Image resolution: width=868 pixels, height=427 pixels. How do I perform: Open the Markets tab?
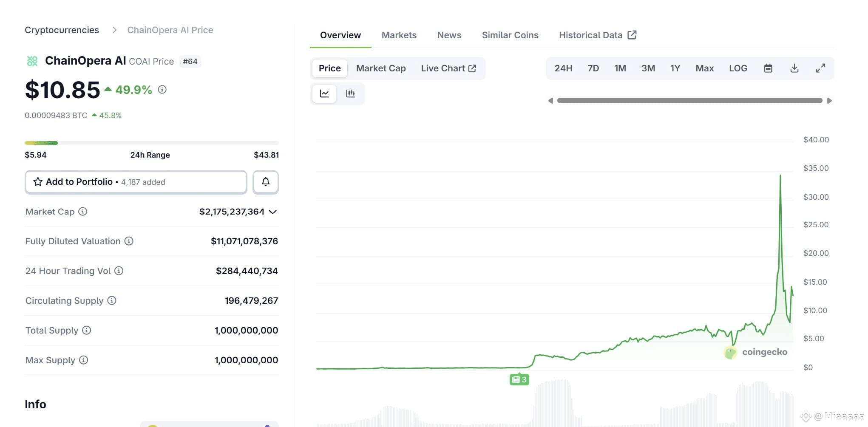pos(399,35)
